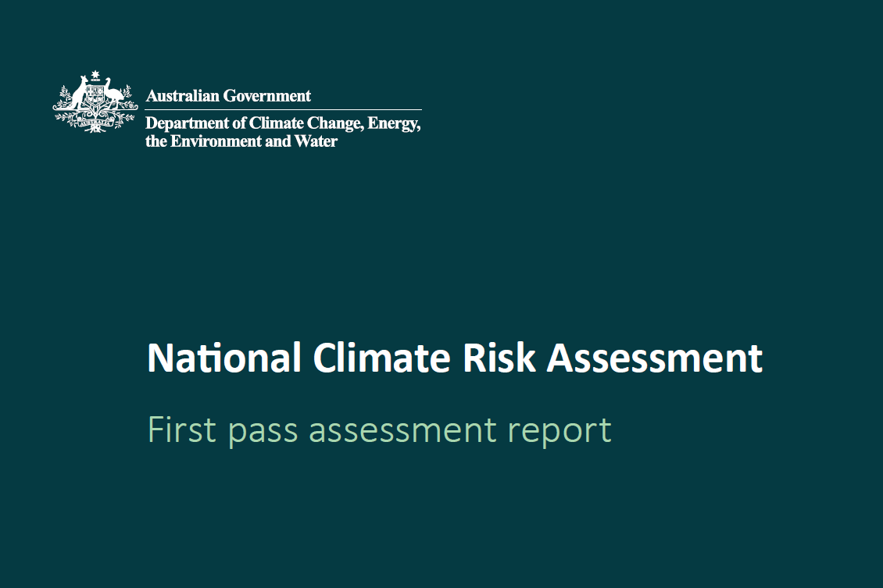Click the word "Government" in the header

(x=266, y=96)
